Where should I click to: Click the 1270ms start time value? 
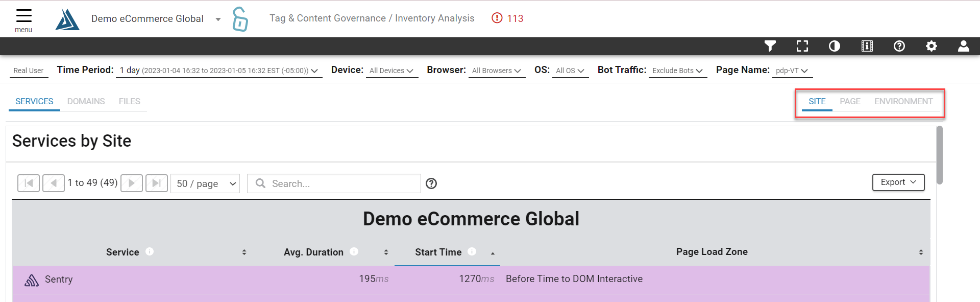[x=477, y=279]
